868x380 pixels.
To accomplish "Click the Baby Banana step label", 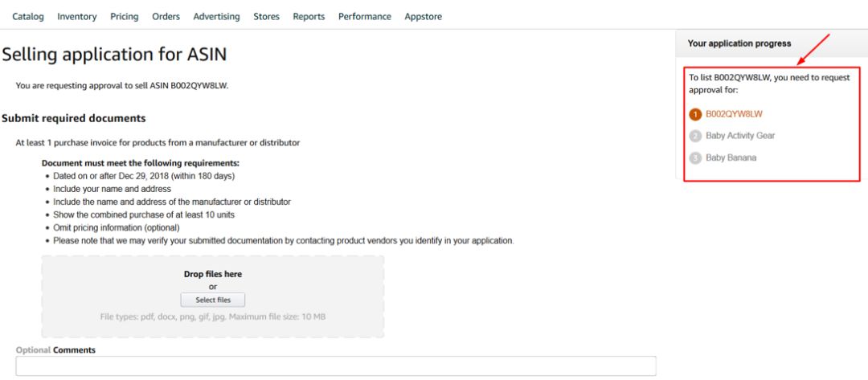I will pos(731,157).
